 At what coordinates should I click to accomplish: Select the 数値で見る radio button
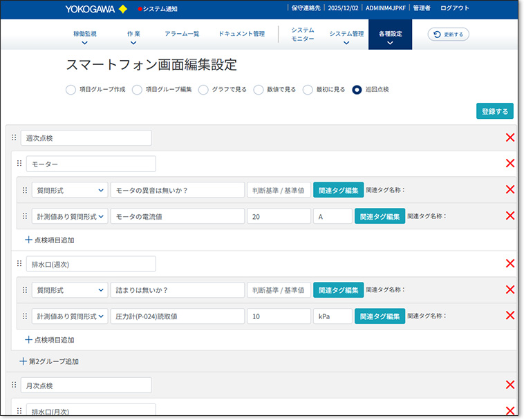pos(259,90)
